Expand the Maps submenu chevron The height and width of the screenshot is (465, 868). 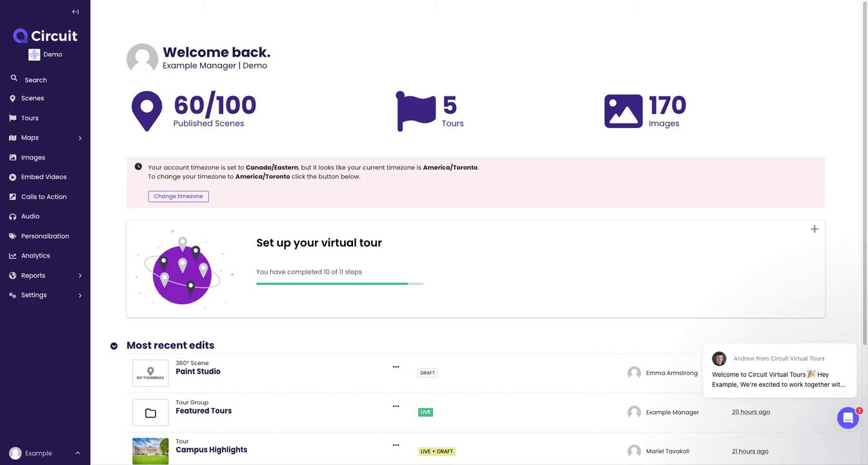click(80, 138)
